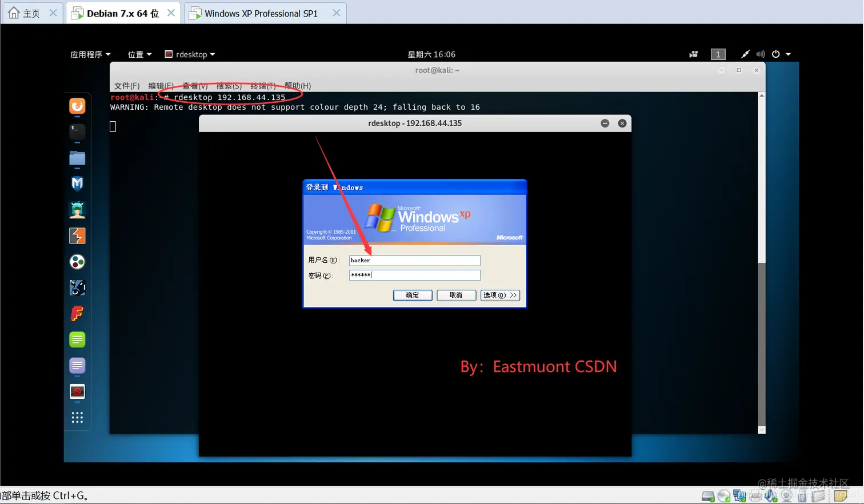The height and width of the screenshot is (504, 864).
Task: Show all applications grid icon
Action: [77, 418]
